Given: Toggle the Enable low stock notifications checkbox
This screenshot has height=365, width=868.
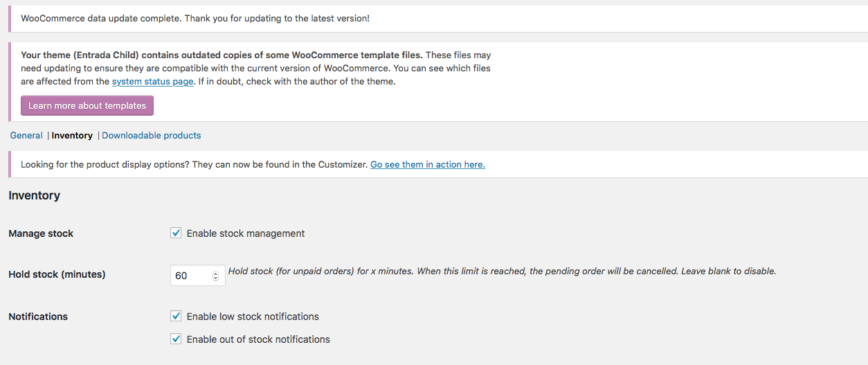Looking at the screenshot, I should [x=176, y=316].
